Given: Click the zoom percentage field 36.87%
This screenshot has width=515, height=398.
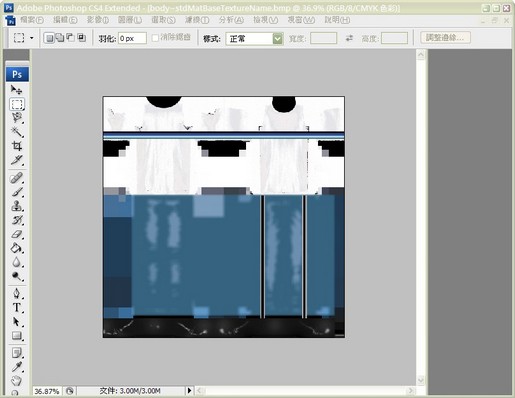Looking at the screenshot, I should 47,391.
